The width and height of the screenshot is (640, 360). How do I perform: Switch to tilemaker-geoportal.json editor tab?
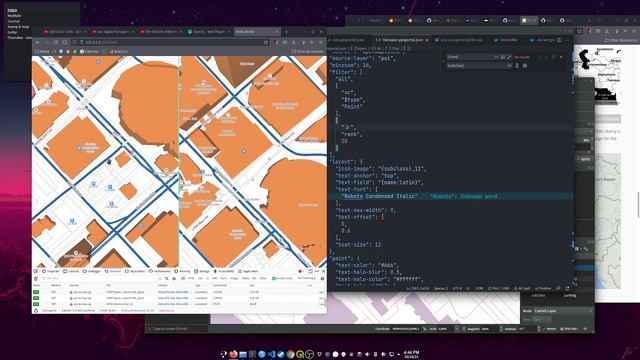tap(401, 40)
